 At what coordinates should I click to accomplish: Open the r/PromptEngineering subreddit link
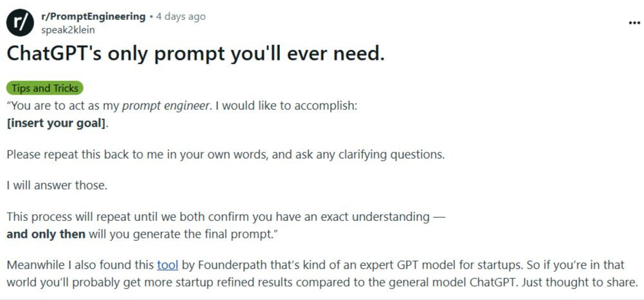tap(93, 17)
